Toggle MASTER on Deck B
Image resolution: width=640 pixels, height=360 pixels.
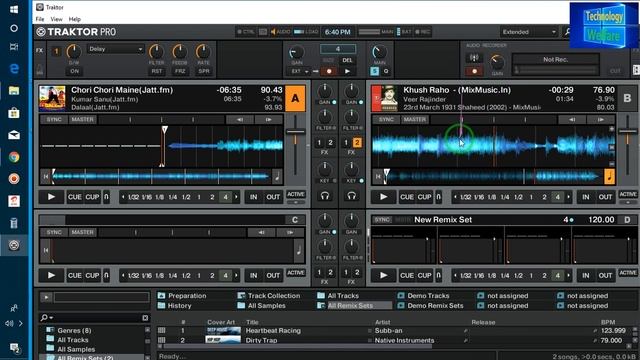[x=415, y=120]
